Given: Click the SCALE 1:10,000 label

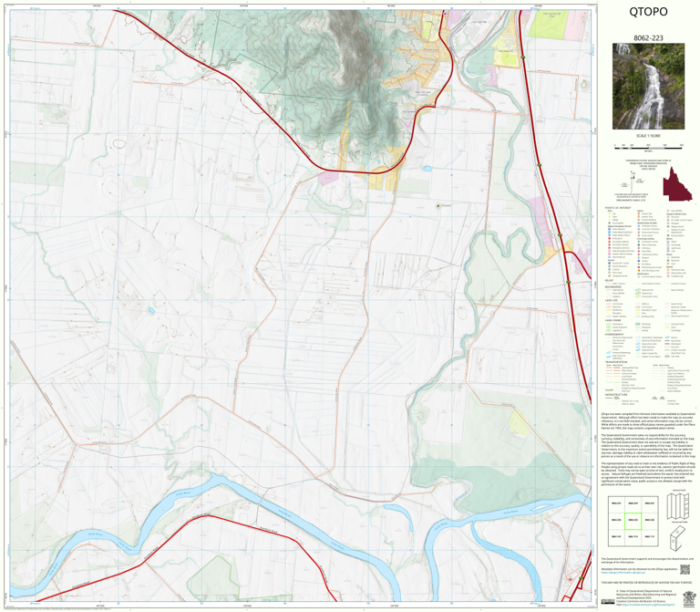Looking at the screenshot, I should [648, 136].
